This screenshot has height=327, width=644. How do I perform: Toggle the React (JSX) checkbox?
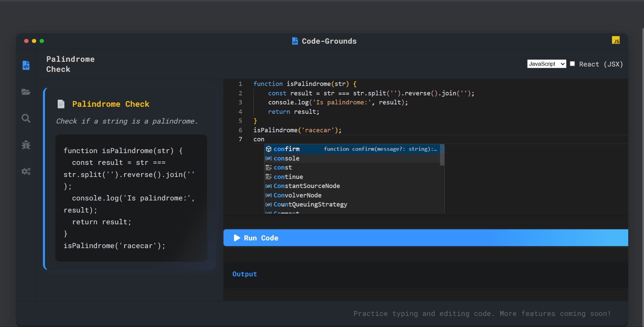pyautogui.click(x=573, y=64)
